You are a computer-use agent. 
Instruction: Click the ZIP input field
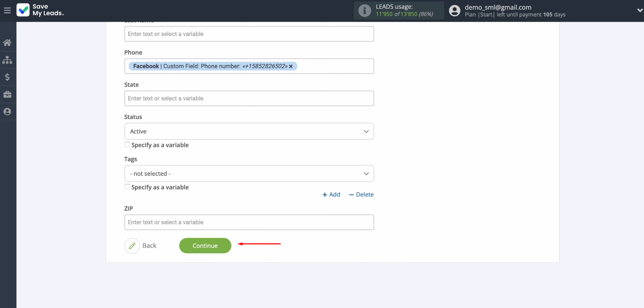tap(249, 222)
